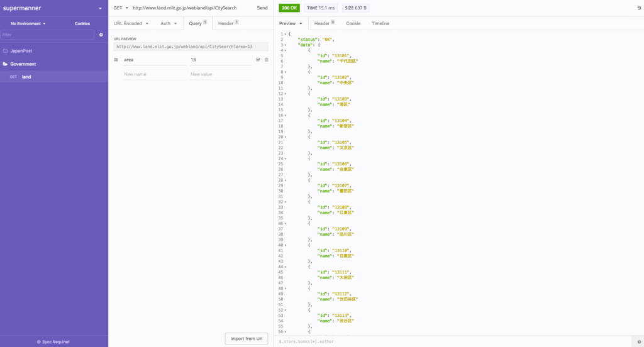Click the id value 13104
Image resolution: width=644 pixels, height=347 pixels.
[341, 121]
